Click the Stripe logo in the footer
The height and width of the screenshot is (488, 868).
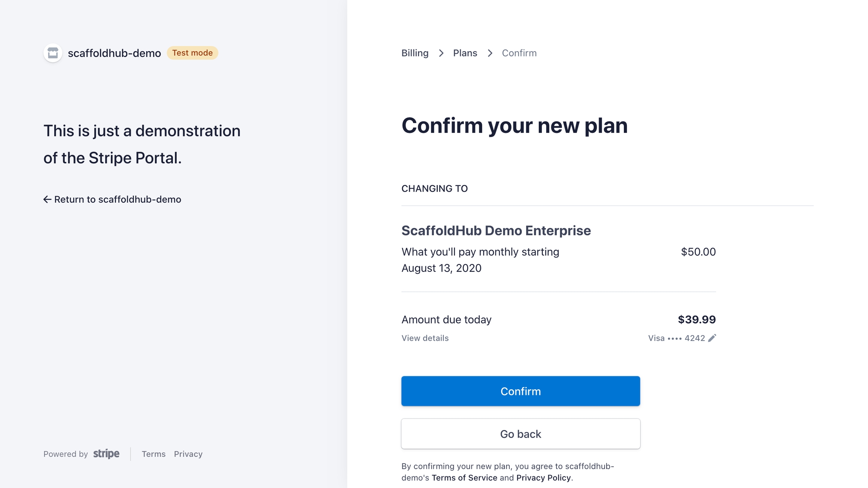[106, 454]
